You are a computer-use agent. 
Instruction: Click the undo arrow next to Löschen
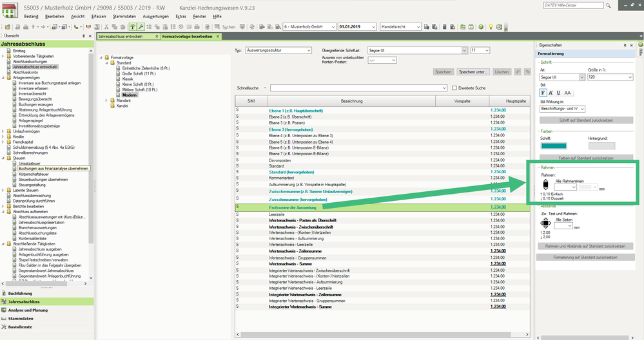click(x=518, y=71)
